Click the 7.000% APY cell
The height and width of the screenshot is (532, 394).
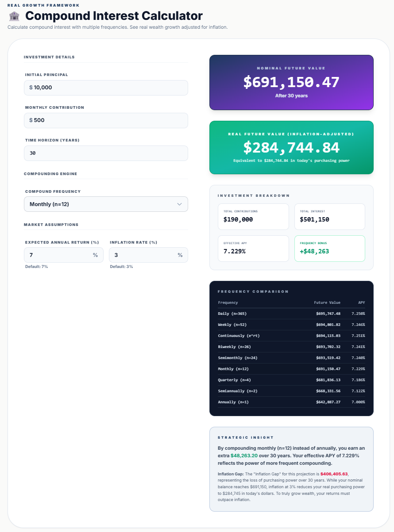358,402
